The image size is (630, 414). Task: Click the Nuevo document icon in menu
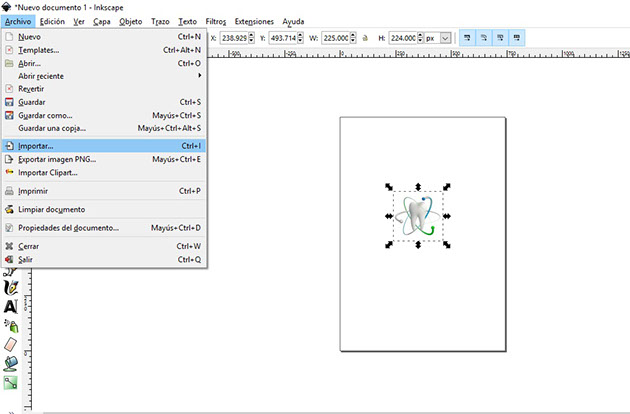click(9, 37)
